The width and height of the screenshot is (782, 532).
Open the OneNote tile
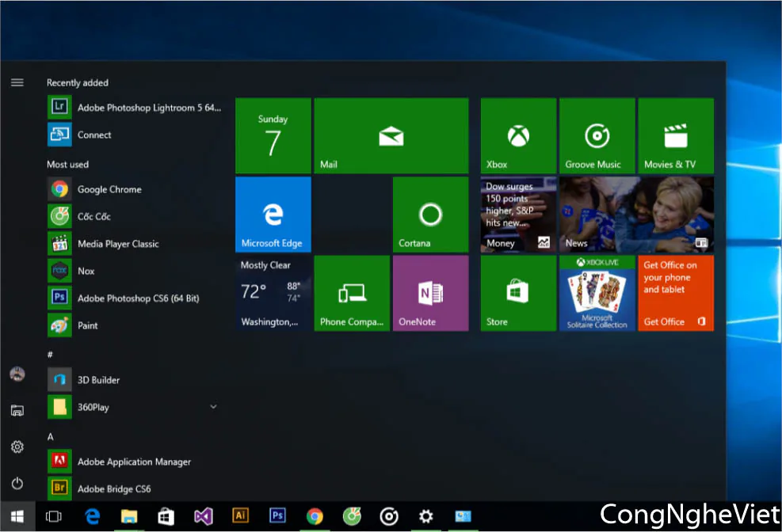click(x=431, y=293)
